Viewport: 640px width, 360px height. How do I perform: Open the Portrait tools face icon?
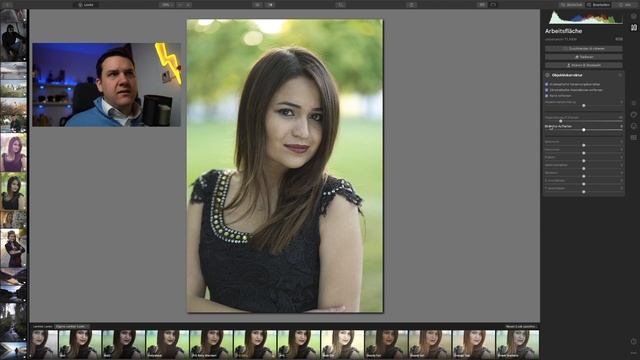pos(633,126)
